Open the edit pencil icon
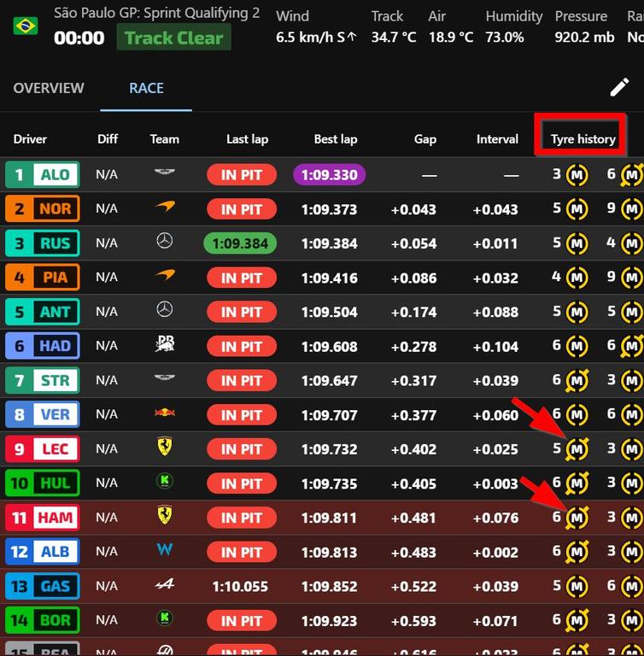The image size is (644, 656). pos(619,87)
